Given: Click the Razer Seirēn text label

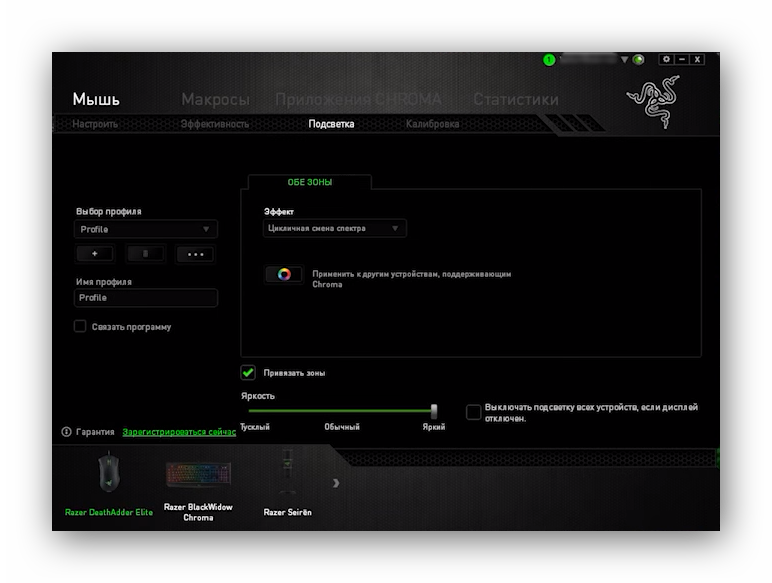Looking at the screenshot, I should click(x=288, y=512).
